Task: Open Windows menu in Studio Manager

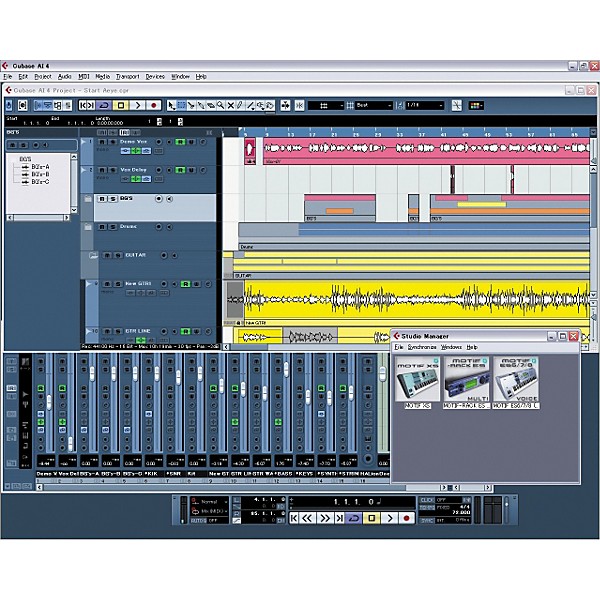Action: [x=451, y=347]
